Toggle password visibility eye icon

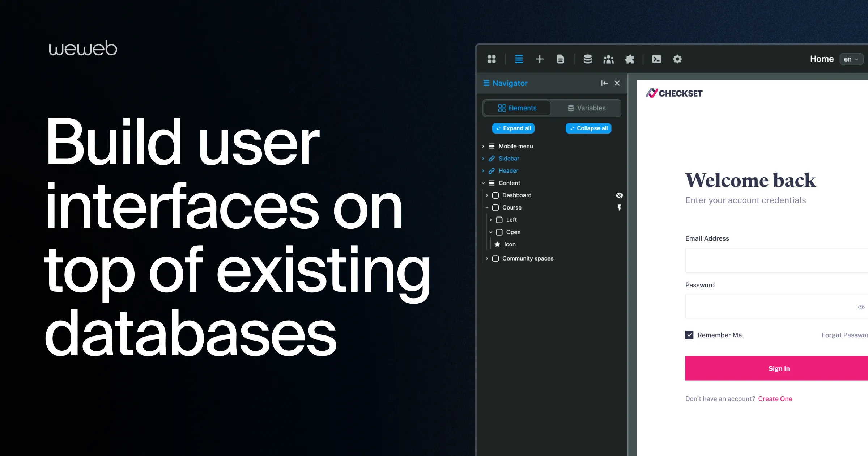coord(861,307)
